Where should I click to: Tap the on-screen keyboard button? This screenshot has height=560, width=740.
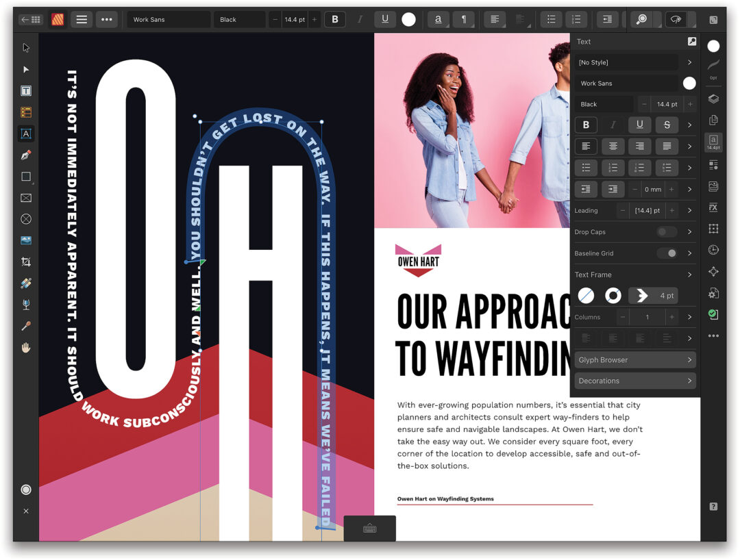[370, 528]
